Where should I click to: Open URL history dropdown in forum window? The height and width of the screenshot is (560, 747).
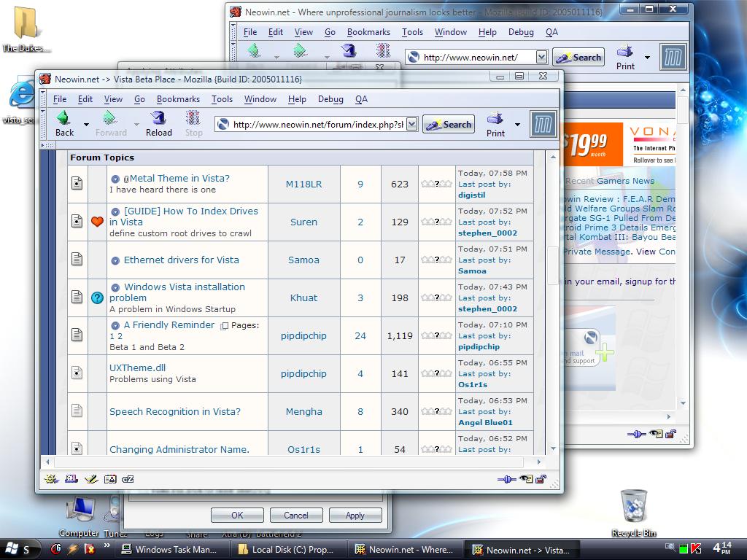(411, 124)
